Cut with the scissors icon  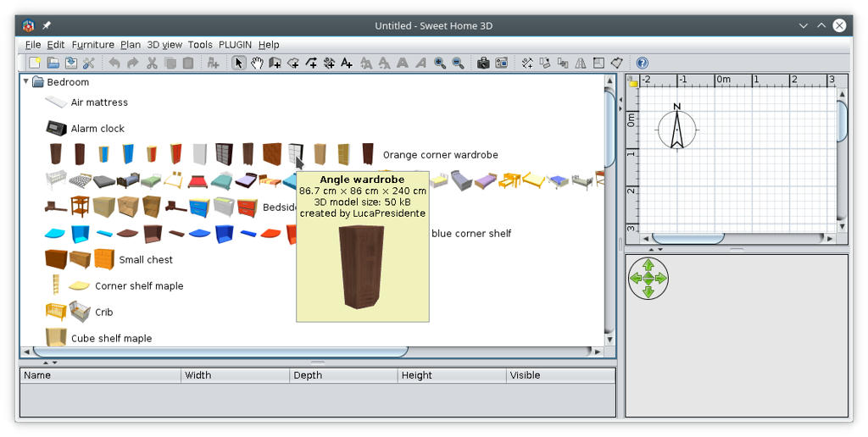pos(152,63)
